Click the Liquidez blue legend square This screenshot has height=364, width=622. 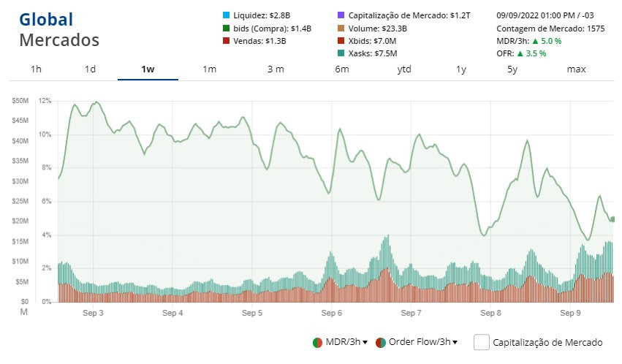[x=226, y=15]
